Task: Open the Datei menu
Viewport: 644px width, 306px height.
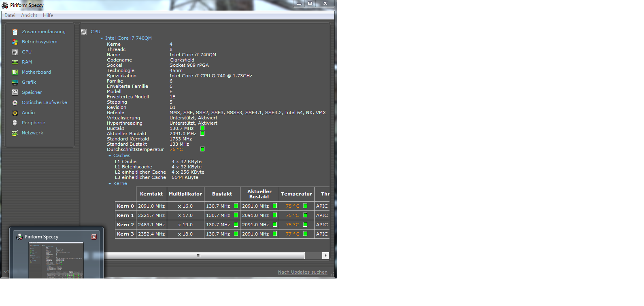Action: pyautogui.click(x=10, y=15)
